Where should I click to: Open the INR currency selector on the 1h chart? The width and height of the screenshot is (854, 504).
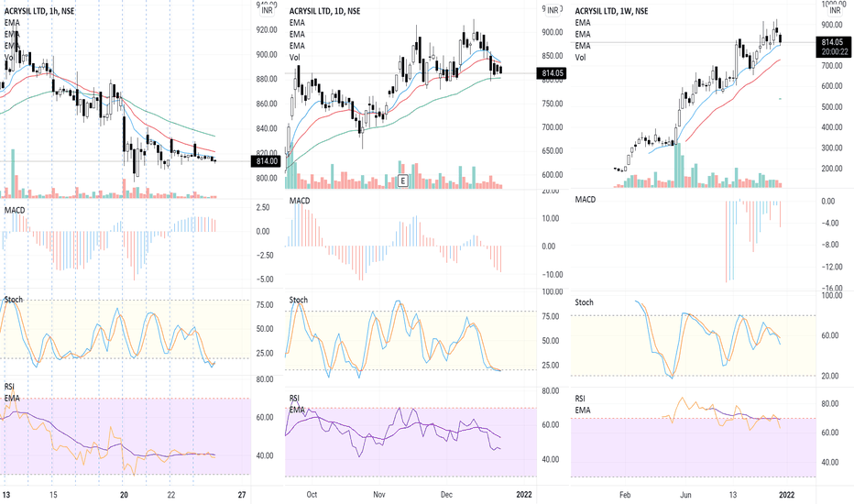tap(268, 10)
